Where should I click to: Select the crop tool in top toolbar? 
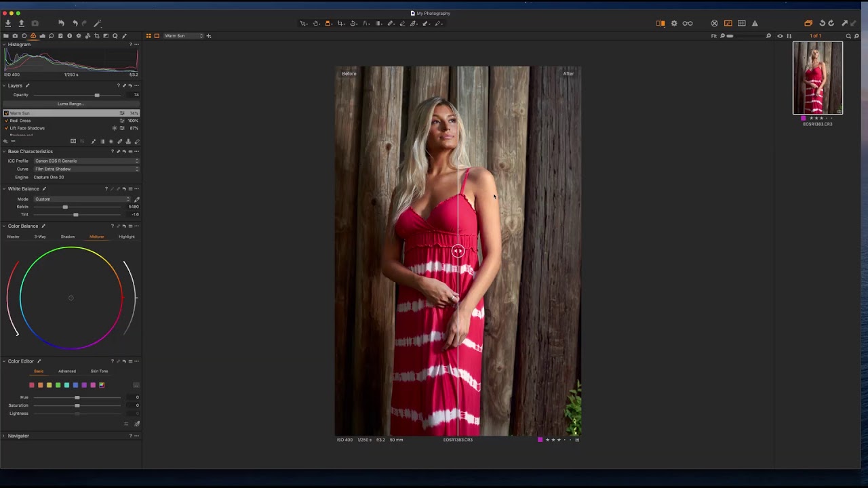click(340, 23)
